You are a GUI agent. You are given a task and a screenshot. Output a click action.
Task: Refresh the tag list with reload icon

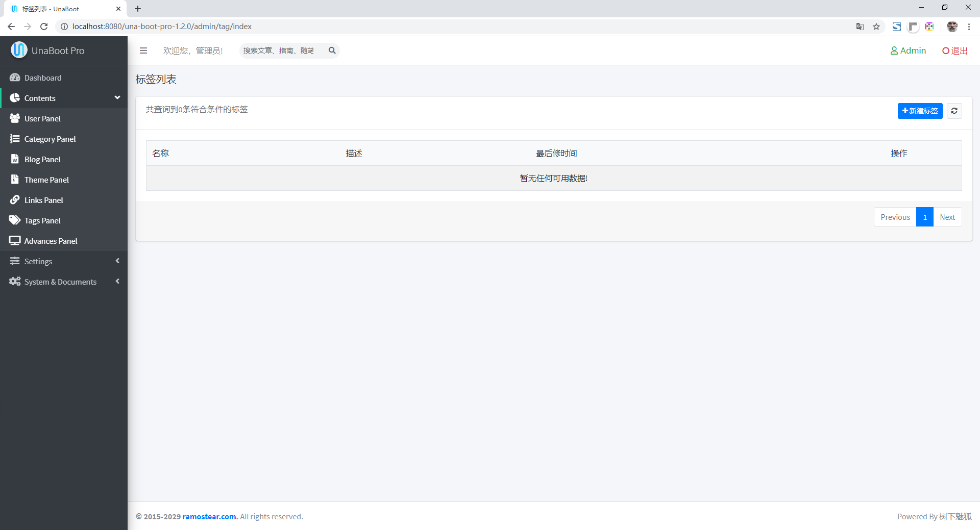click(x=954, y=111)
